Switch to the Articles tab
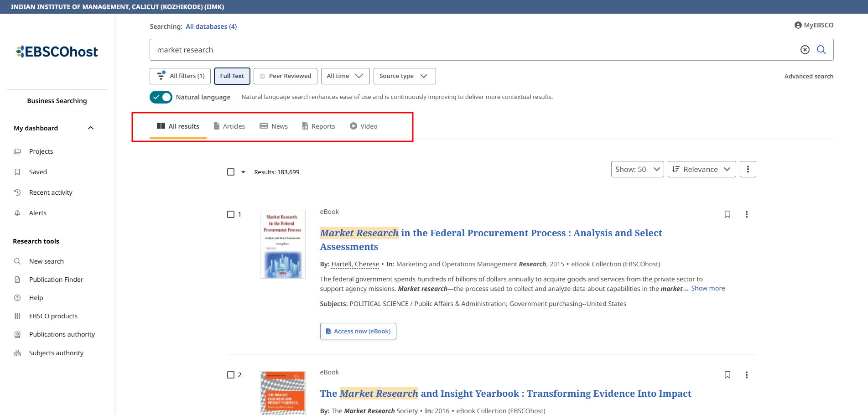Screen dimensions: 868x415 click(x=229, y=126)
